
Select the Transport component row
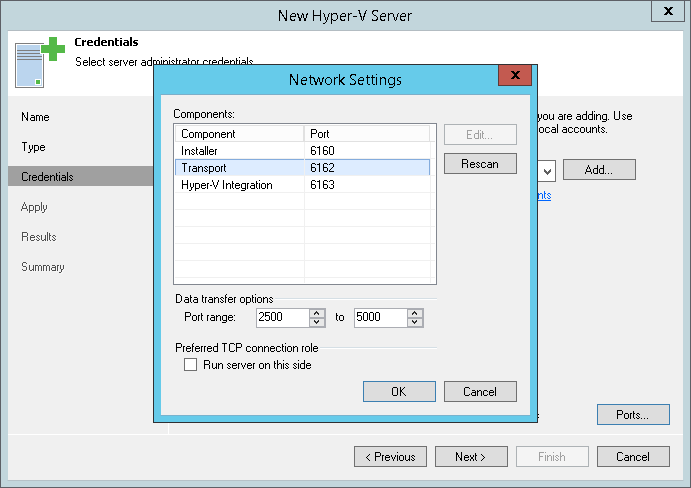(x=240, y=168)
